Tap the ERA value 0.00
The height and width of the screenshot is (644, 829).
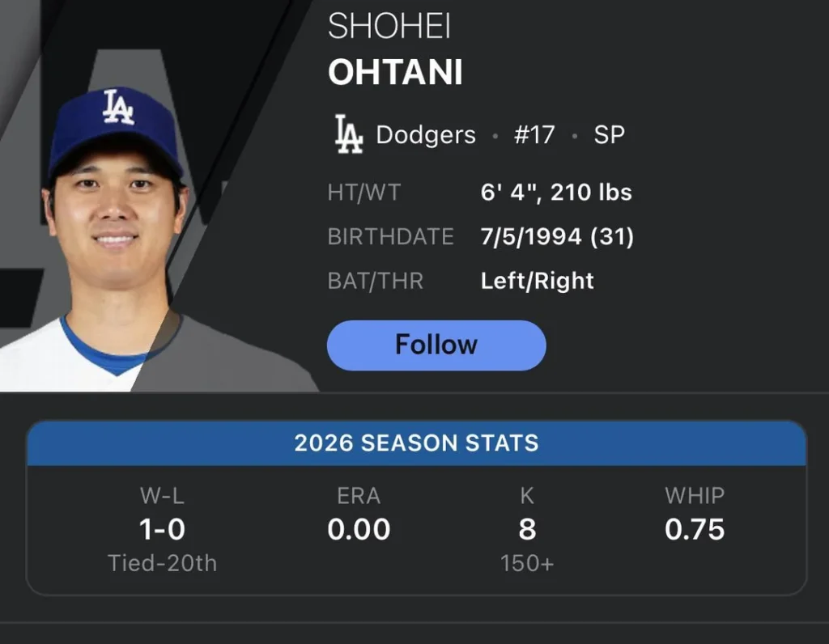tap(359, 529)
